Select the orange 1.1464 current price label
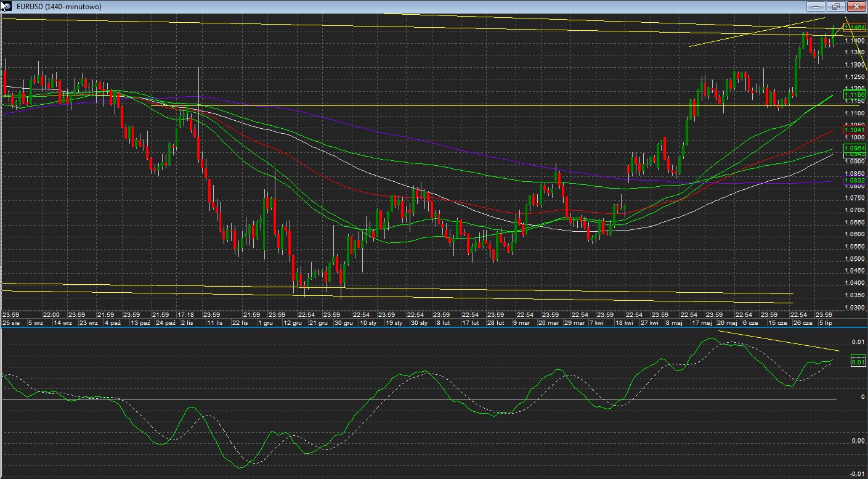 click(855, 28)
